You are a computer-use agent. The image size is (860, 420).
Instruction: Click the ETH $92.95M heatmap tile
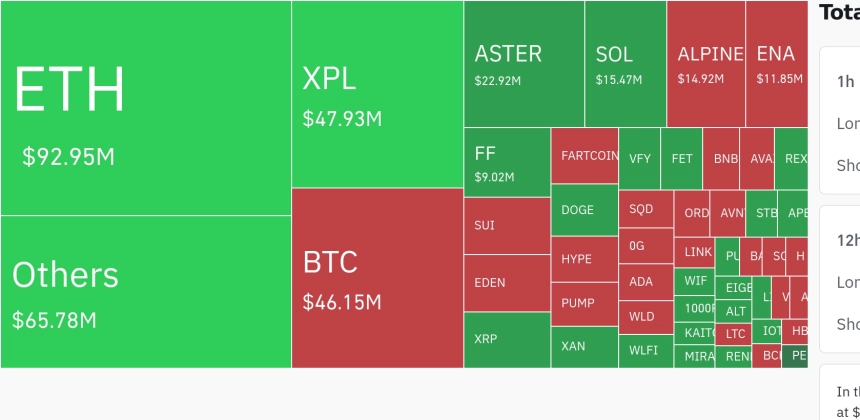[x=146, y=108]
